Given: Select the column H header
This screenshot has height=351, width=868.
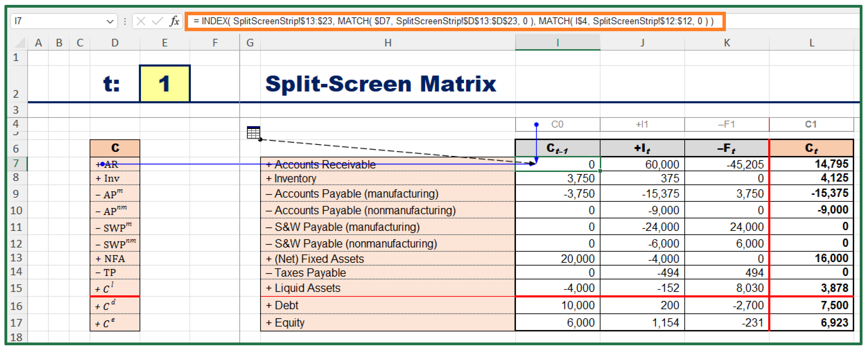Looking at the screenshot, I should [387, 43].
